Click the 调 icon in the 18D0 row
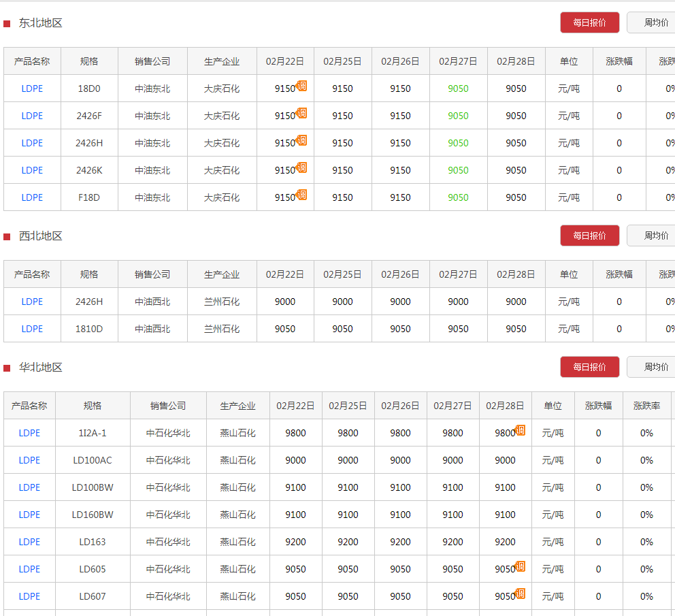Viewport: 675px width, 616px height. [301, 86]
